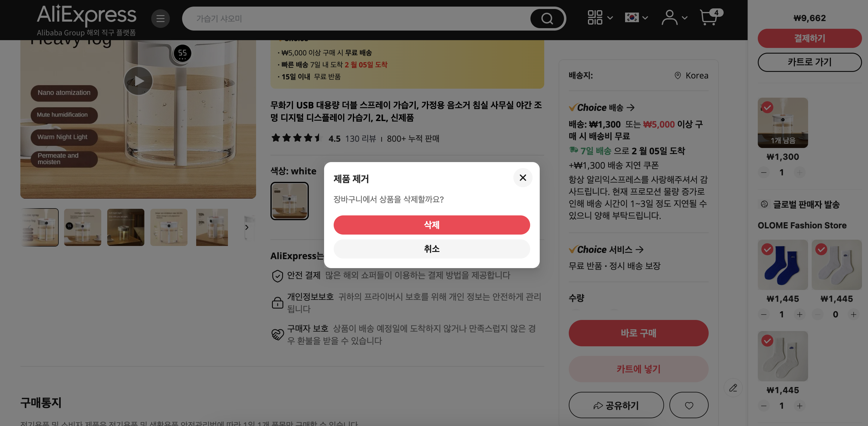Click the heart wishlist icon
The width and height of the screenshot is (868, 426).
689,405
